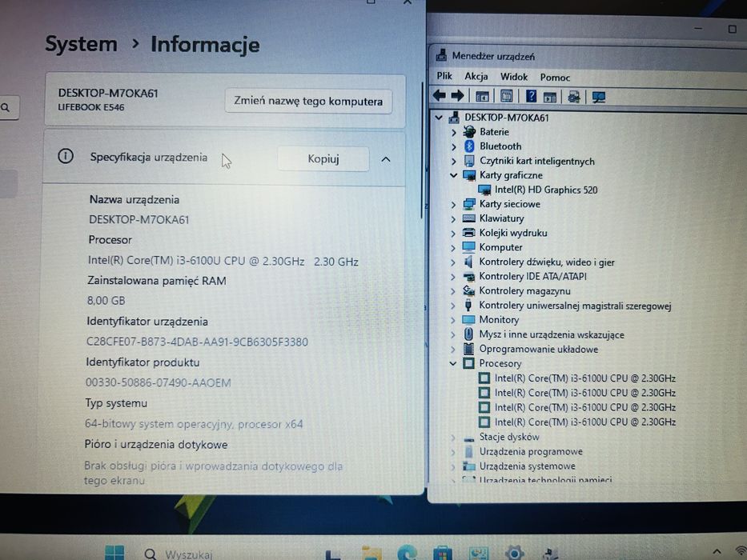Viewport: 747px width, 560px height.
Task: Click the Wyszukaj taskbar search field
Action: pyautogui.click(x=188, y=554)
